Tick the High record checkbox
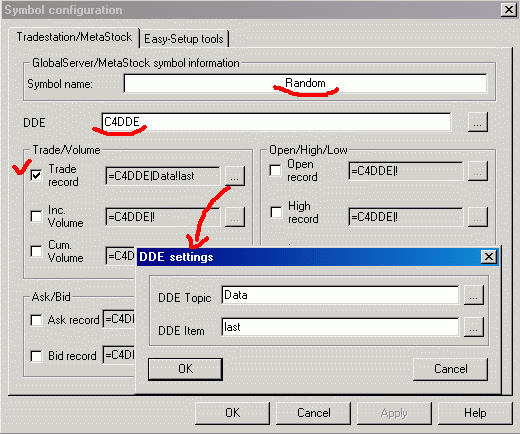The width and height of the screenshot is (520, 434). click(x=275, y=212)
